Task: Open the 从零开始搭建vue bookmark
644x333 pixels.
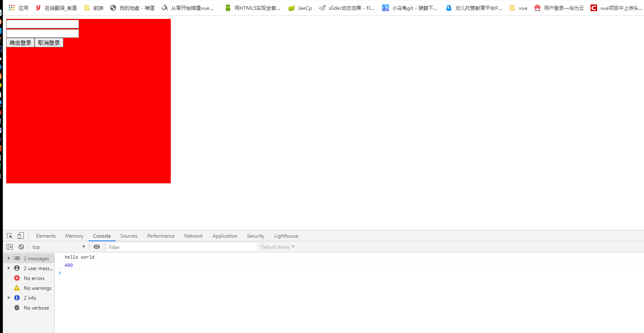Action: click(x=188, y=8)
